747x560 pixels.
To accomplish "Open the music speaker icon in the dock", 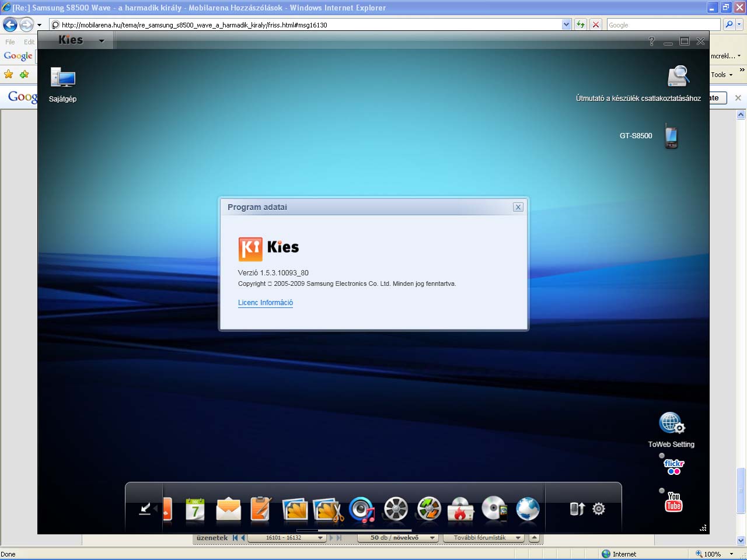I will 362,509.
